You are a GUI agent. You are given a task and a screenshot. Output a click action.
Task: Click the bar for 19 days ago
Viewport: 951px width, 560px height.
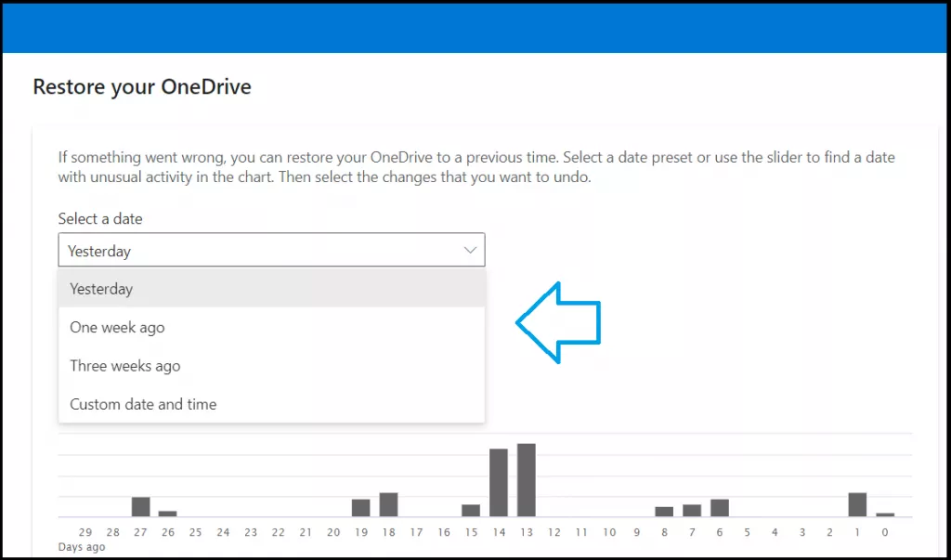click(361, 508)
